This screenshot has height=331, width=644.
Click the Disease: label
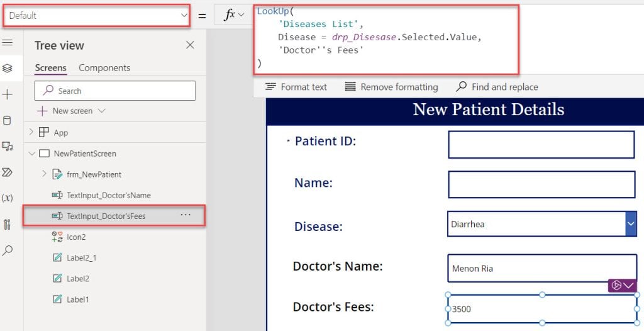[318, 226]
